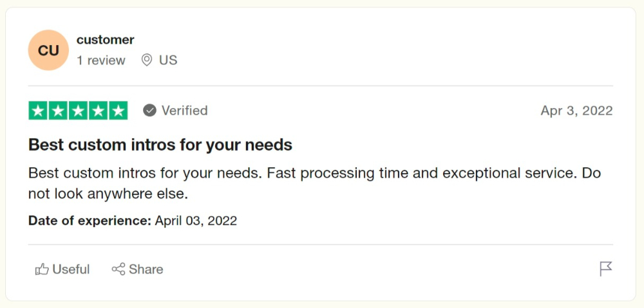Report this review with the flag icon

606,269
